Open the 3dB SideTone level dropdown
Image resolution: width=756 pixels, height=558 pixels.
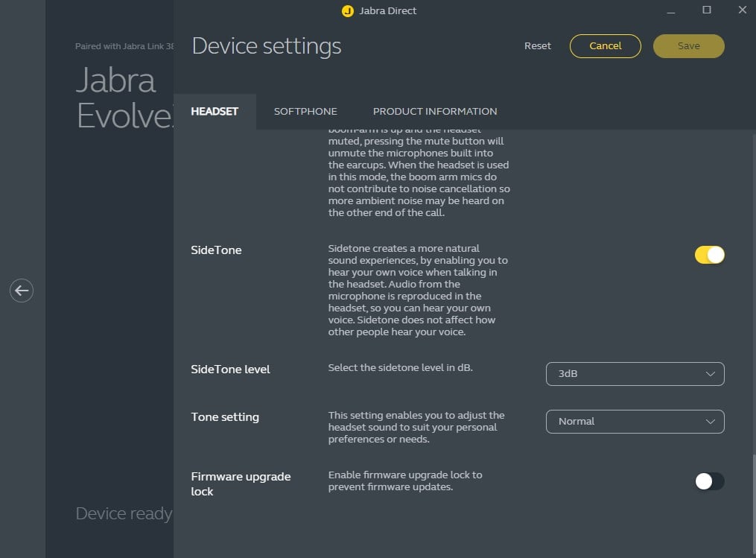[x=634, y=374]
